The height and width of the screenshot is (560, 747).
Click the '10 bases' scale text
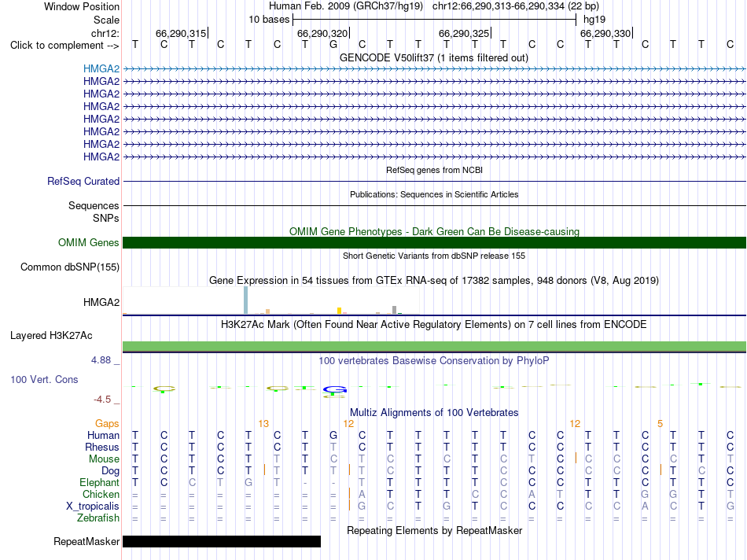pos(269,20)
